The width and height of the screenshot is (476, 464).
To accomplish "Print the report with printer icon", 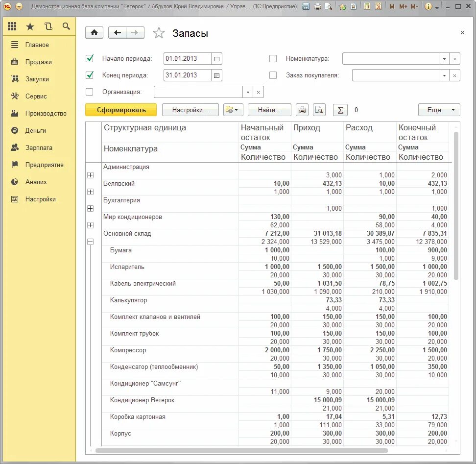I will point(302,110).
